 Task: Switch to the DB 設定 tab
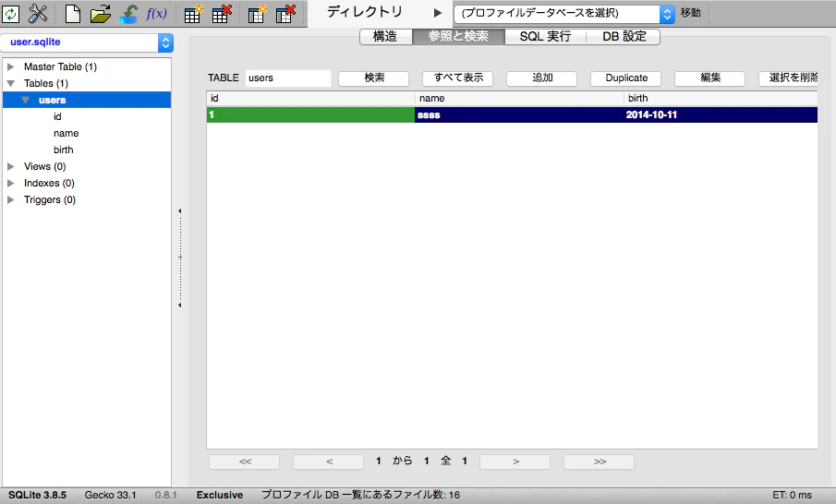(x=624, y=36)
